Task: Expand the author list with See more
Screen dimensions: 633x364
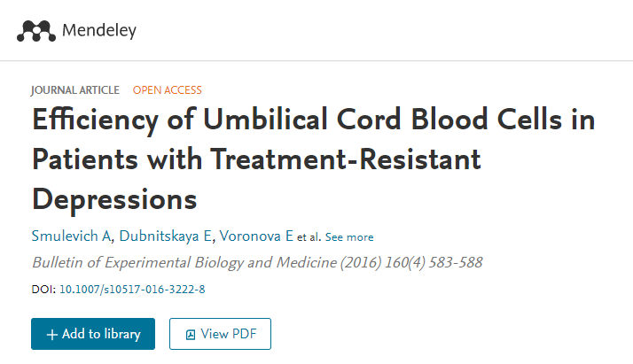Action: click(349, 237)
